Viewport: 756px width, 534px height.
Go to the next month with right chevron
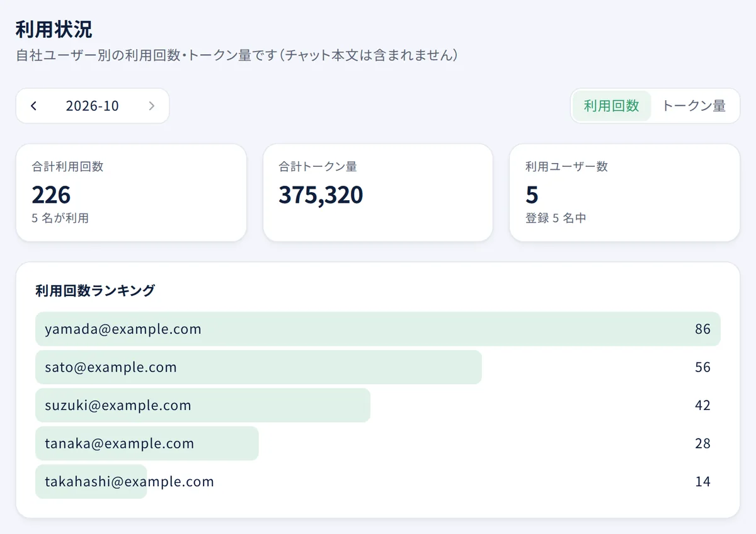(x=151, y=106)
